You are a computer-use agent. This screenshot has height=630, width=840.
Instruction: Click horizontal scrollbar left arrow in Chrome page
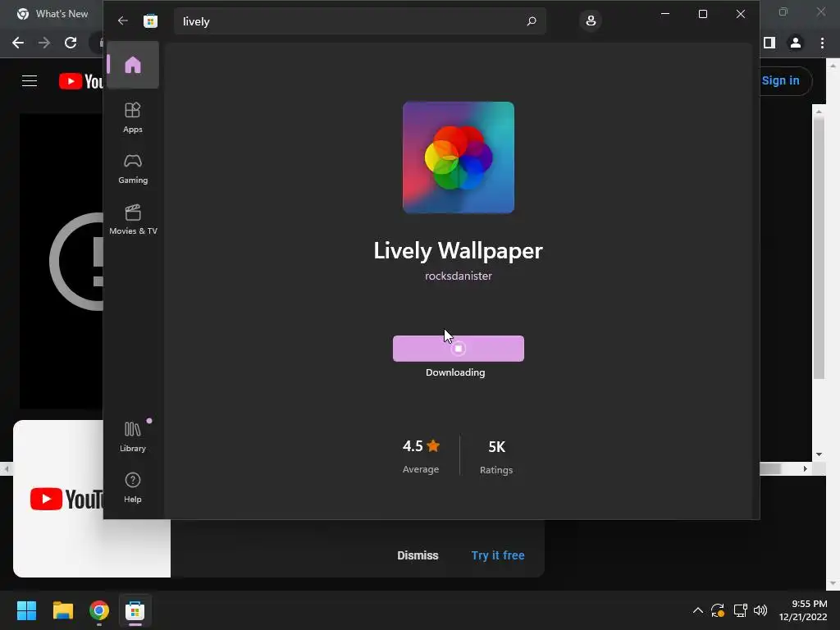(7, 468)
